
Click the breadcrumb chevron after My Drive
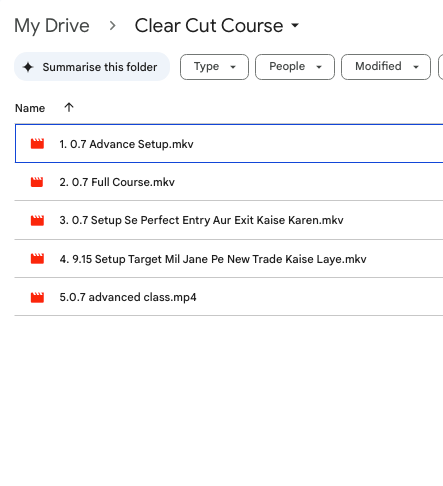[113, 26]
